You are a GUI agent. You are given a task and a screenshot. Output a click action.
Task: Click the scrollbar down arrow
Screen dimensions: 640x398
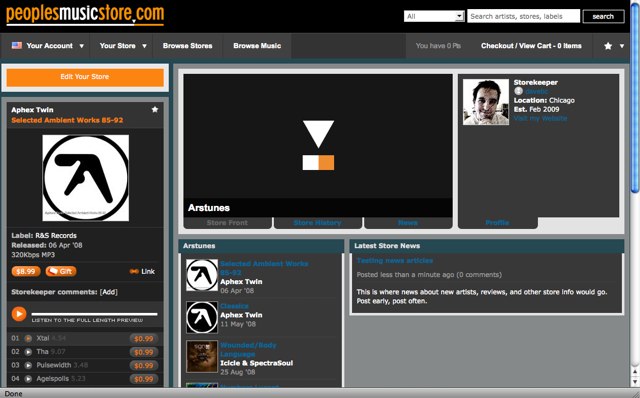click(635, 382)
